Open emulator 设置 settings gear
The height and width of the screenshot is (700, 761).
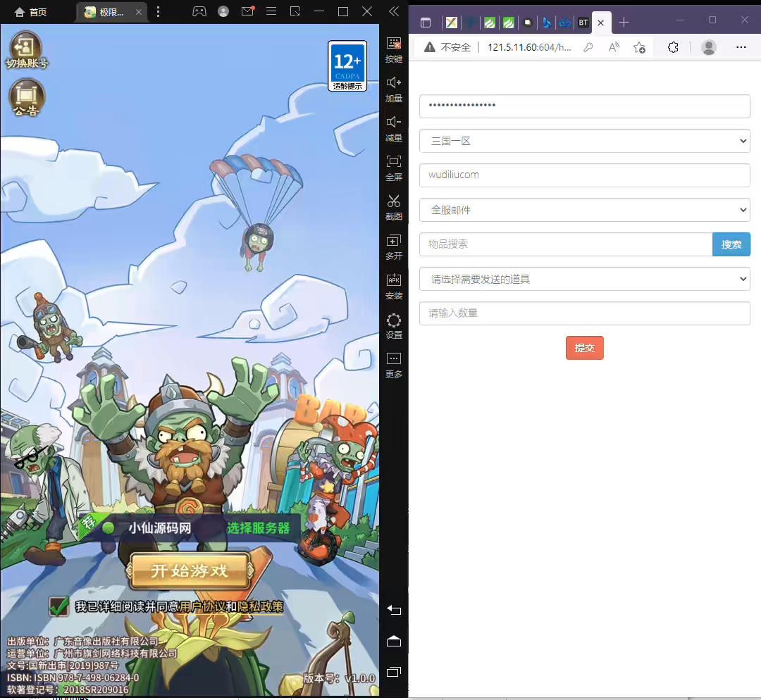[394, 326]
